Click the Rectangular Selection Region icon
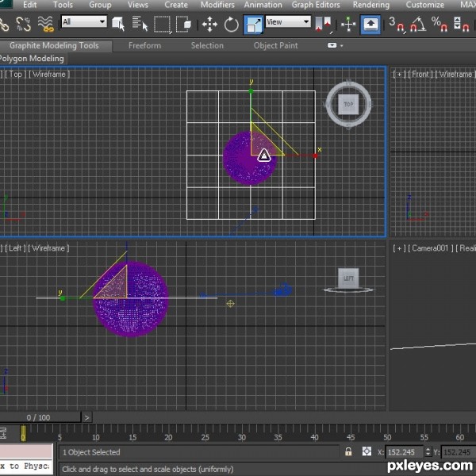The height and width of the screenshot is (476, 476). point(163,24)
